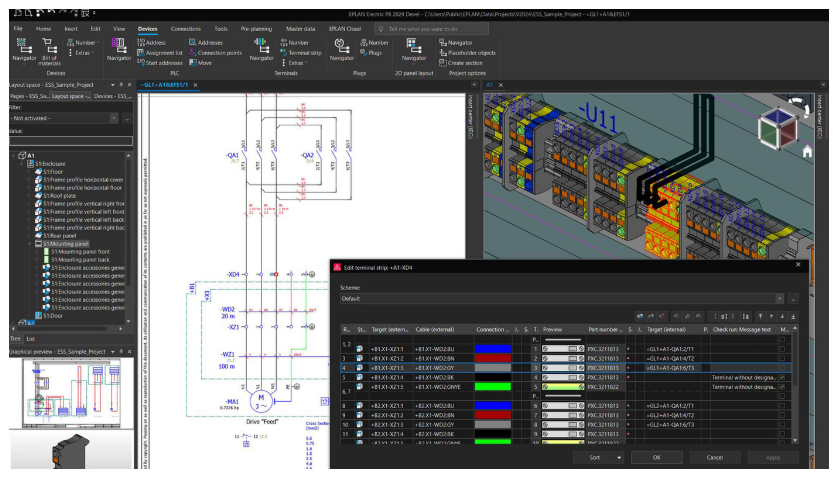Click the Connection points ribbon icon
Viewport: 837px width, 479px height.
pos(191,53)
